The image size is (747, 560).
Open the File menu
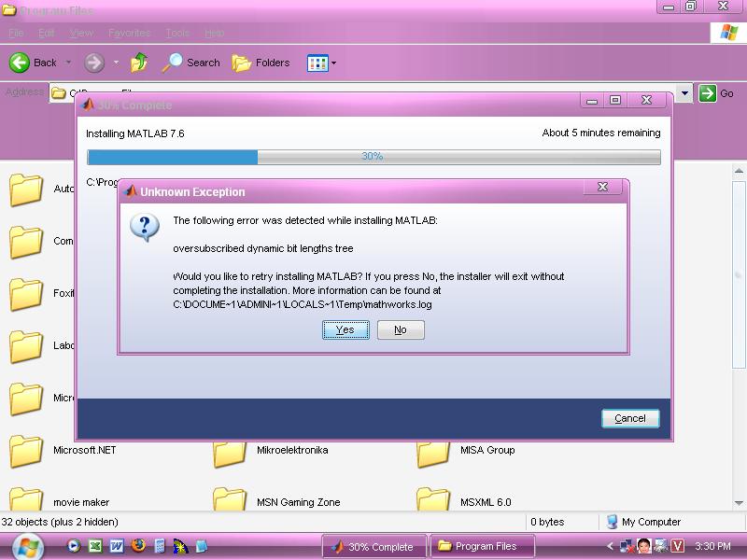point(16,33)
